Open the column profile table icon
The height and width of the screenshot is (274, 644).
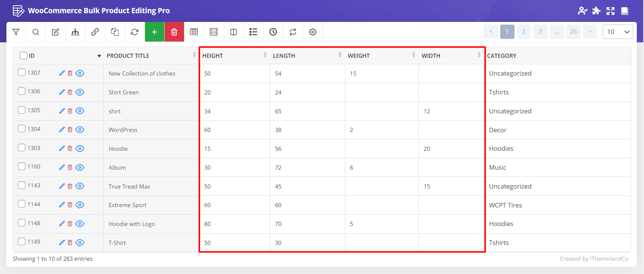click(x=194, y=32)
